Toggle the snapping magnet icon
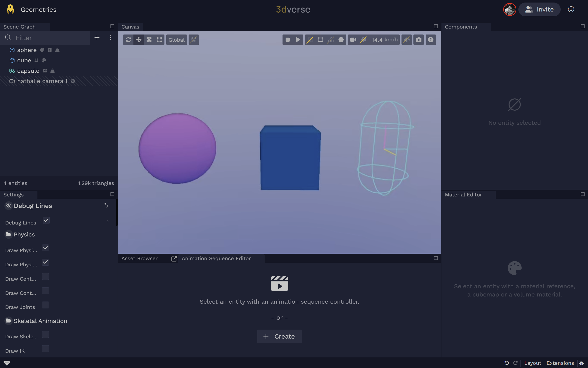 [194, 40]
